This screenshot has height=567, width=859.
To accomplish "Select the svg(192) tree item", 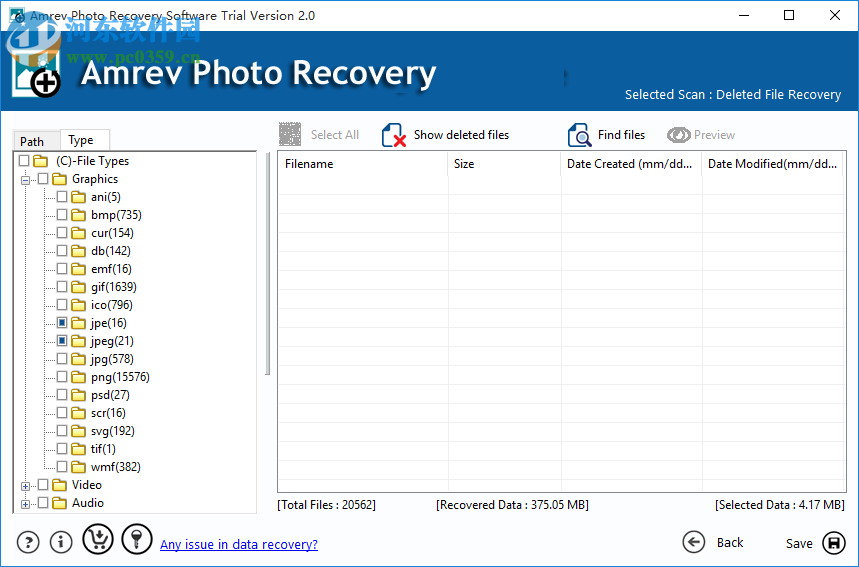I will click(113, 431).
